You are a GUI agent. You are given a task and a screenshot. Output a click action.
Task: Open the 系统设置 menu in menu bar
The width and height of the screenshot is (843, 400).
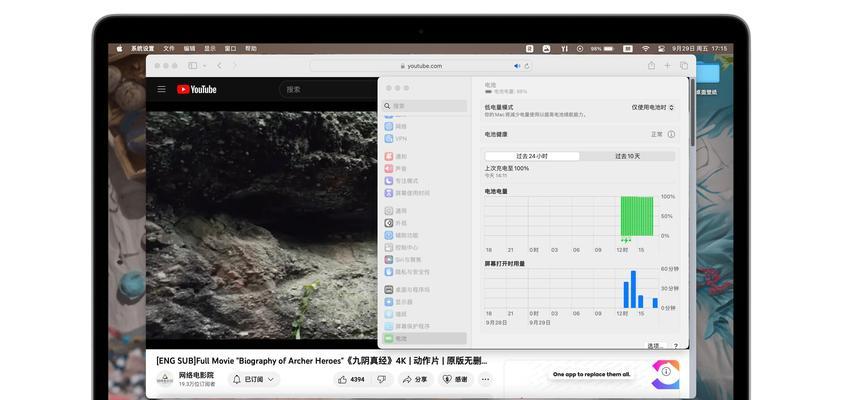click(x=142, y=48)
